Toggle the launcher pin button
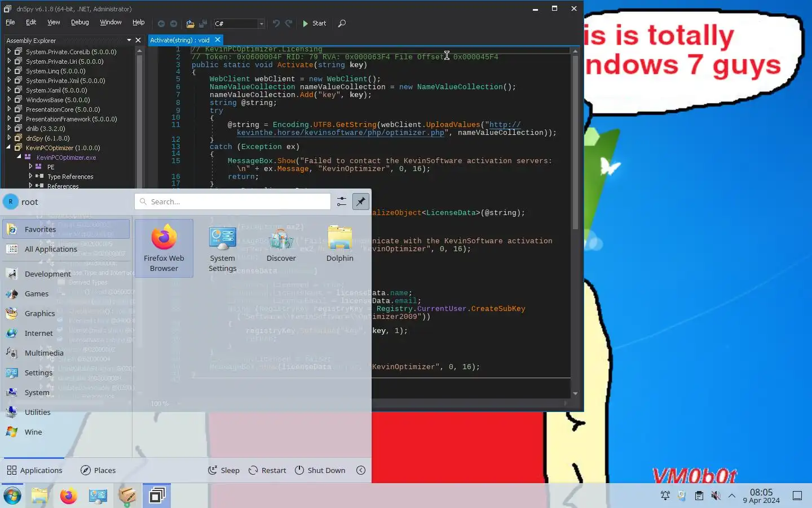Image resolution: width=812 pixels, height=508 pixels. (x=361, y=202)
